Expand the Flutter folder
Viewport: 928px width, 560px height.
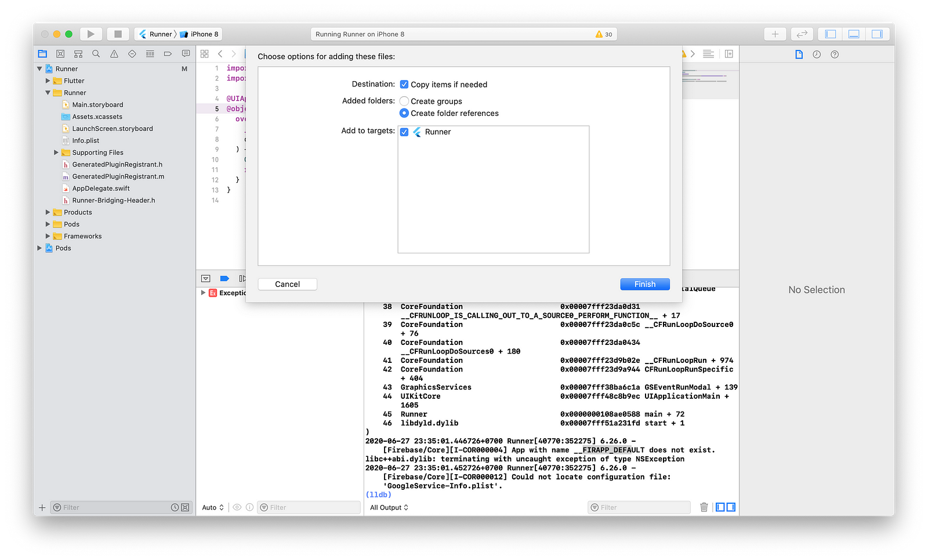click(x=48, y=81)
